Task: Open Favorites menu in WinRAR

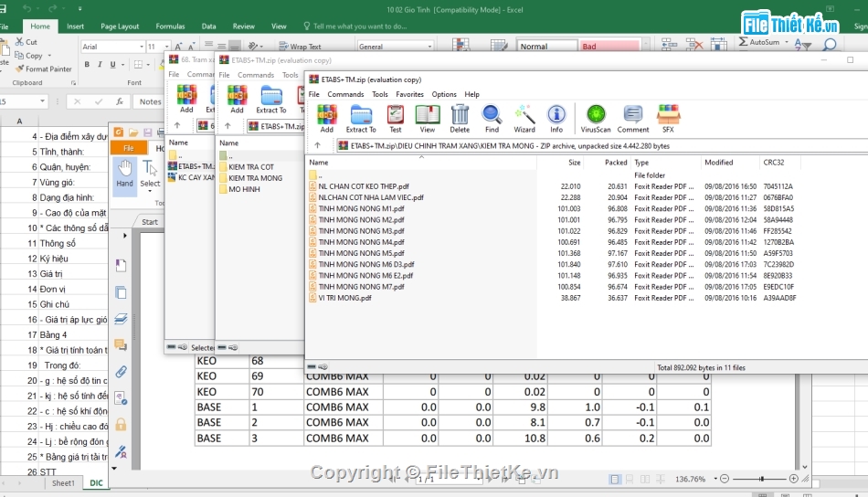Action: pos(409,94)
